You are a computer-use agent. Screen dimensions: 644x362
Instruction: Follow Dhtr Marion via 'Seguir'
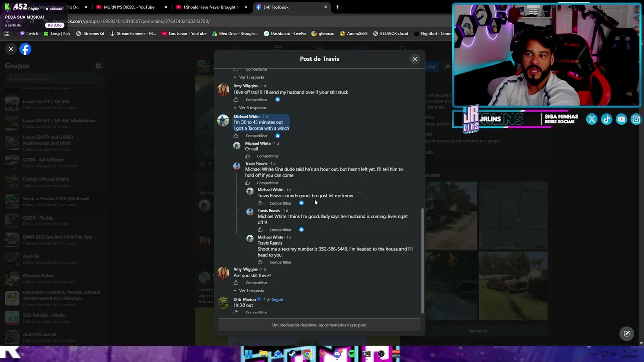tap(277, 299)
